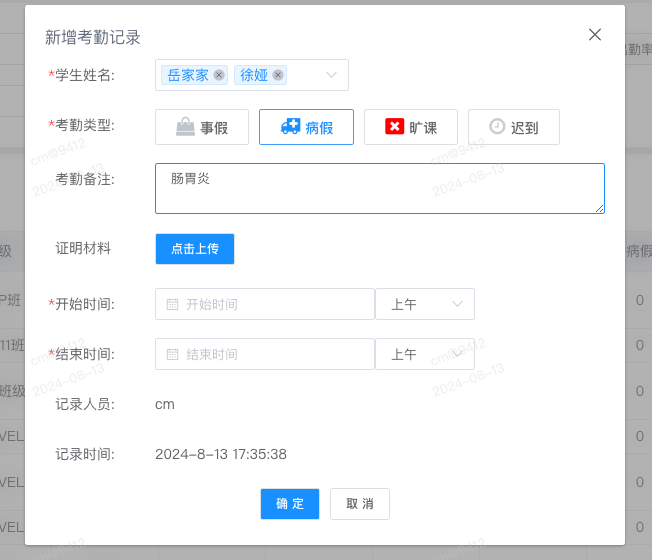Image resolution: width=652 pixels, height=560 pixels.
Task: Click the shopping bag icon for 事假
Action: tap(185, 127)
